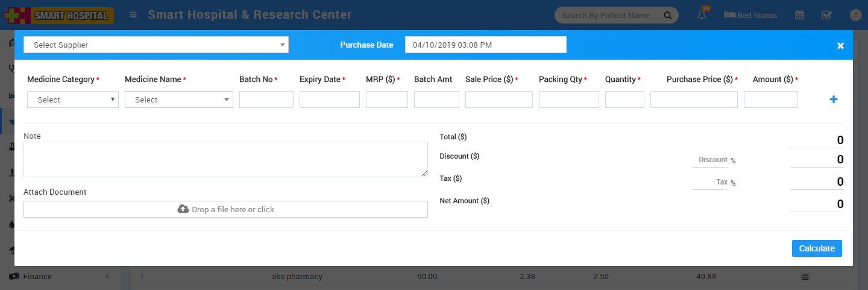
Task: Click the user profile avatar icon
Action: click(855, 15)
